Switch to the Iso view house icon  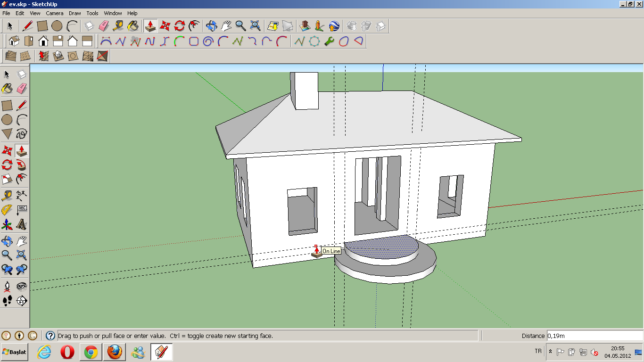(14, 41)
